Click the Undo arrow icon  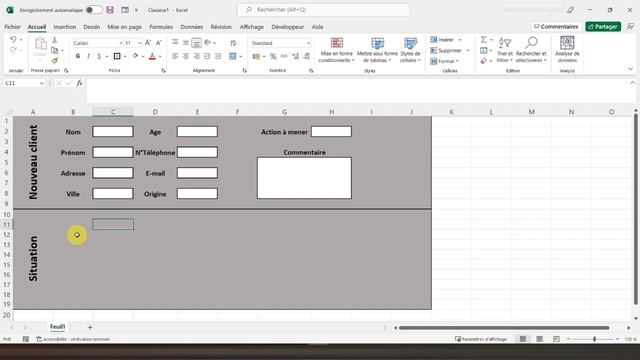pyautogui.click(x=13, y=40)
